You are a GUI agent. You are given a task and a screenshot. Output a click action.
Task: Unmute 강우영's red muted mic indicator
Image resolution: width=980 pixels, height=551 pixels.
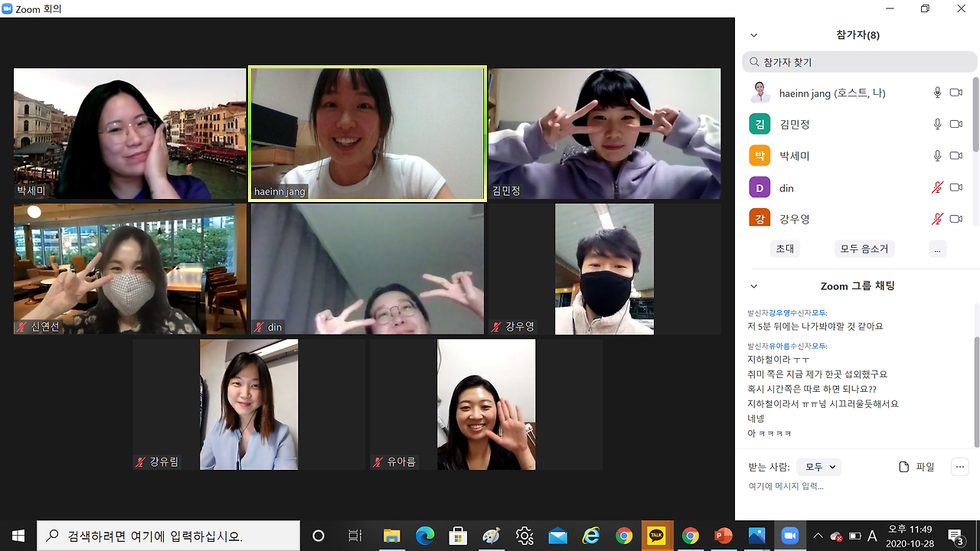tap(937, 219)
